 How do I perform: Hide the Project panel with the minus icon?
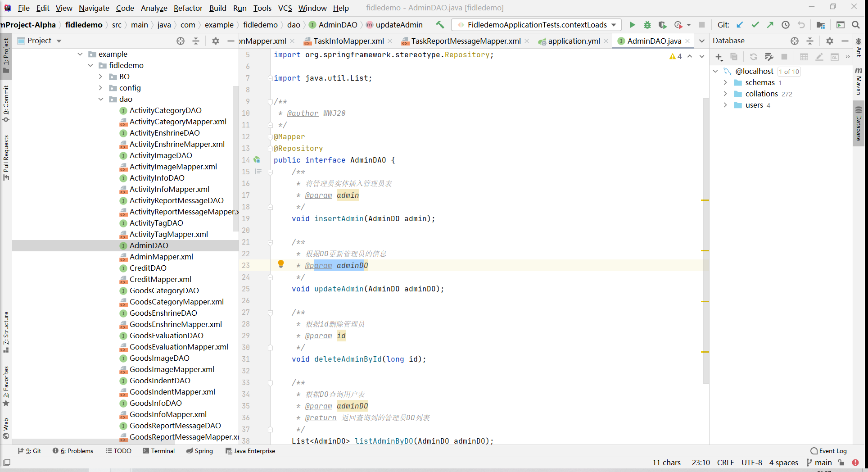click(x=231, y=41)
